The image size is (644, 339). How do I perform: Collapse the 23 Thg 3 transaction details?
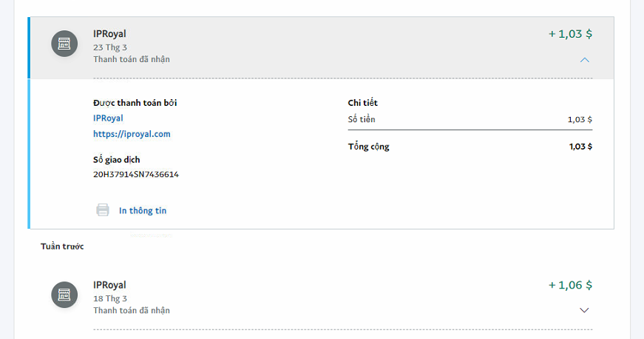pos(584,59)
